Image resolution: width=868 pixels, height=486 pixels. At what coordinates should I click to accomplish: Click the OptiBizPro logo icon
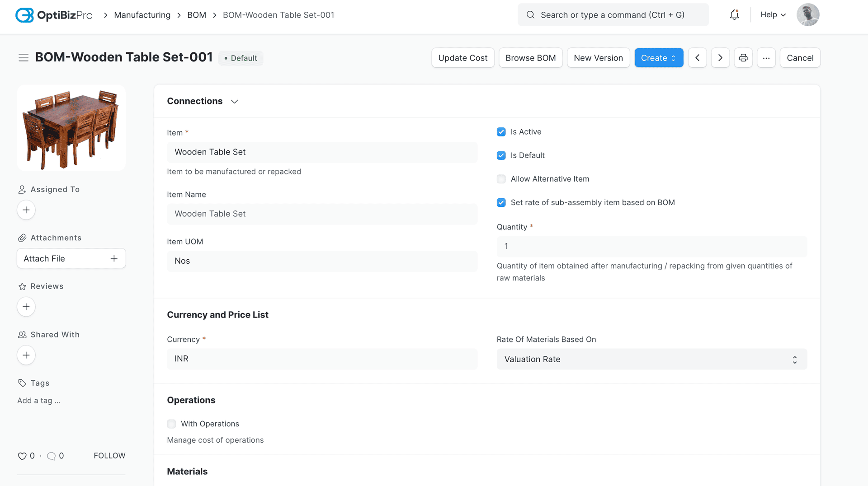coord(24,15)
